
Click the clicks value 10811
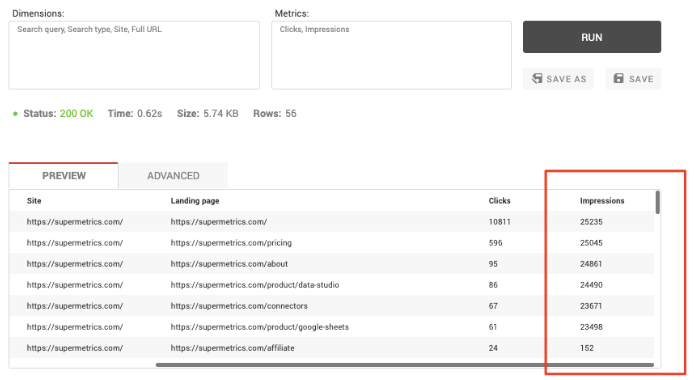500,222
